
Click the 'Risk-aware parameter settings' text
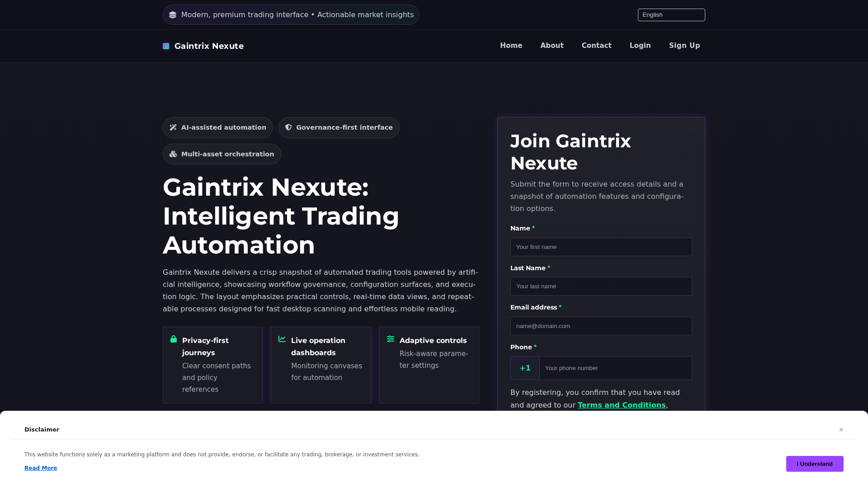click(x=434, y=360)
